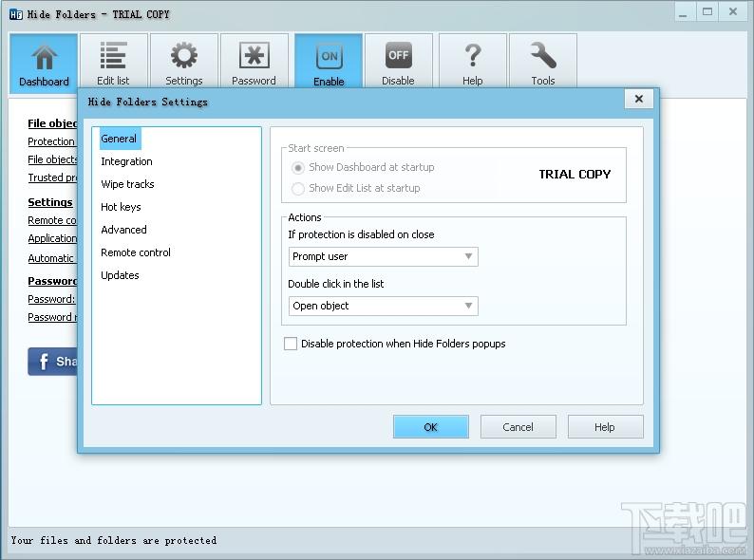
Task: Click 'Your files and folders are protected' status
Action: point(114,541)
